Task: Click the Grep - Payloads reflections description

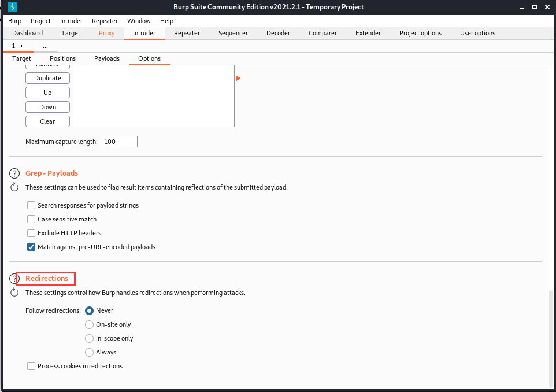Action: click(157, 187)
